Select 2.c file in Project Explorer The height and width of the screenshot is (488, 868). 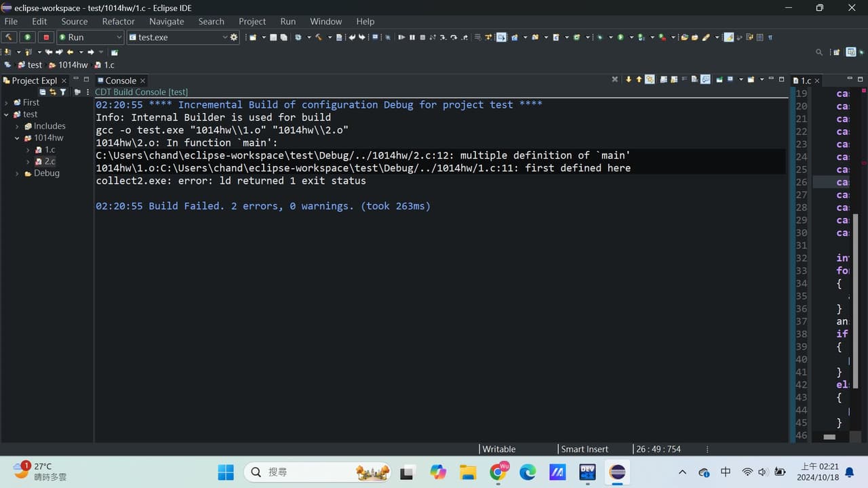[x=50, y=161]
